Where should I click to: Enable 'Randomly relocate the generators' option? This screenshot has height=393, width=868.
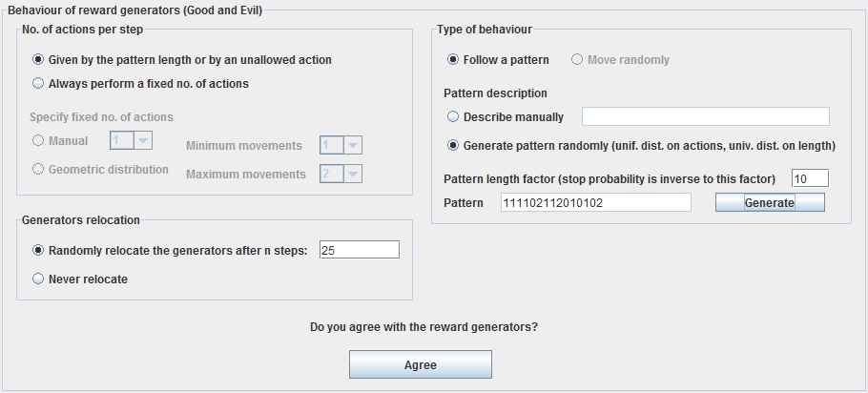coord(39,251)
